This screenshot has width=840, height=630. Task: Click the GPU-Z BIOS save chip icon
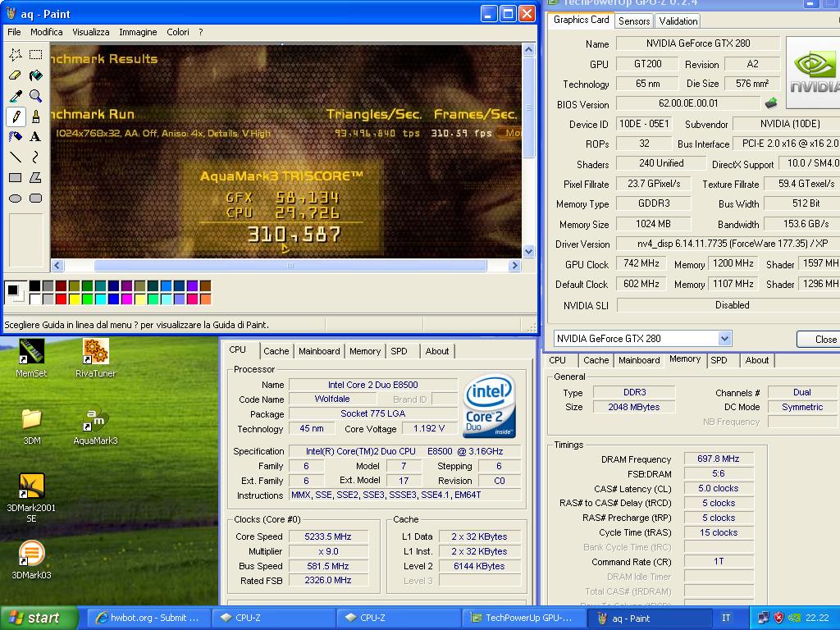pyautogui.click(x=771, y=103)
